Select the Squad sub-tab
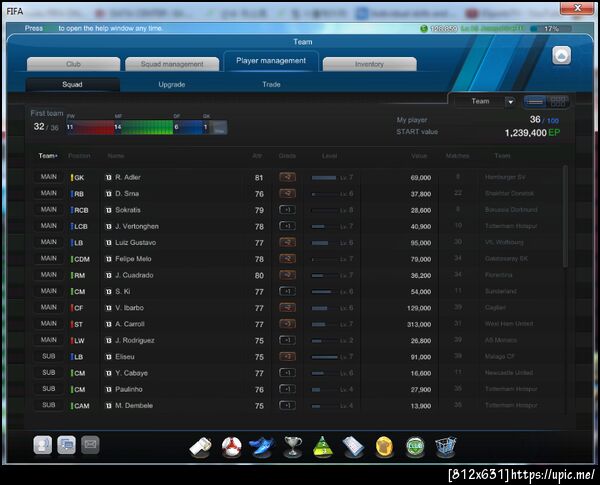 (73, 84)
